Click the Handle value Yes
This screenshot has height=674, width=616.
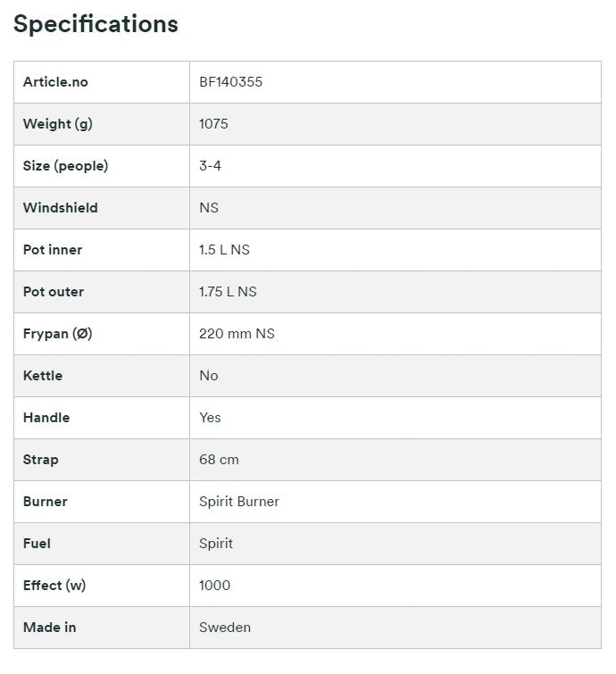pyautogui.click(x=210, y=418)
